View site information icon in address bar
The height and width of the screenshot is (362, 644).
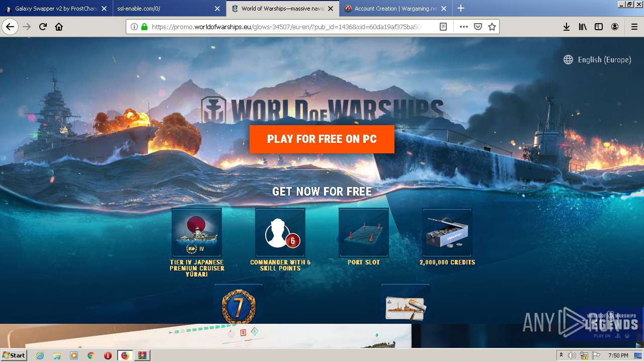pos(134,27)
